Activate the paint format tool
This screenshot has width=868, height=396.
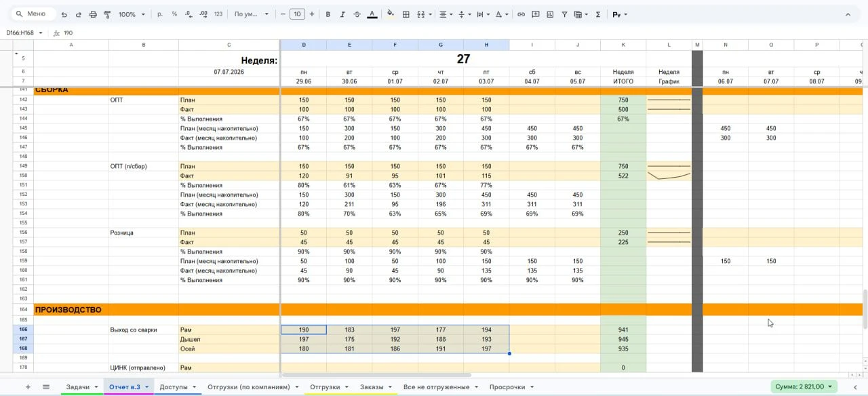pos(107,14)
